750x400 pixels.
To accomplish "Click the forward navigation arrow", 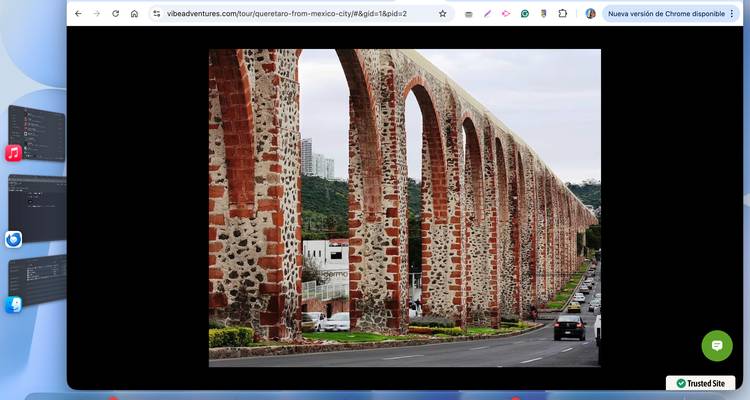I will pos(97,14).
